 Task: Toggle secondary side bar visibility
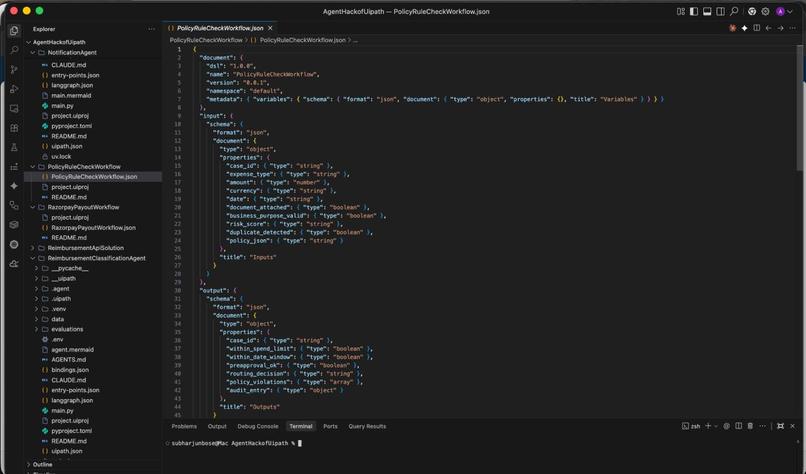(x=721, y=11)
